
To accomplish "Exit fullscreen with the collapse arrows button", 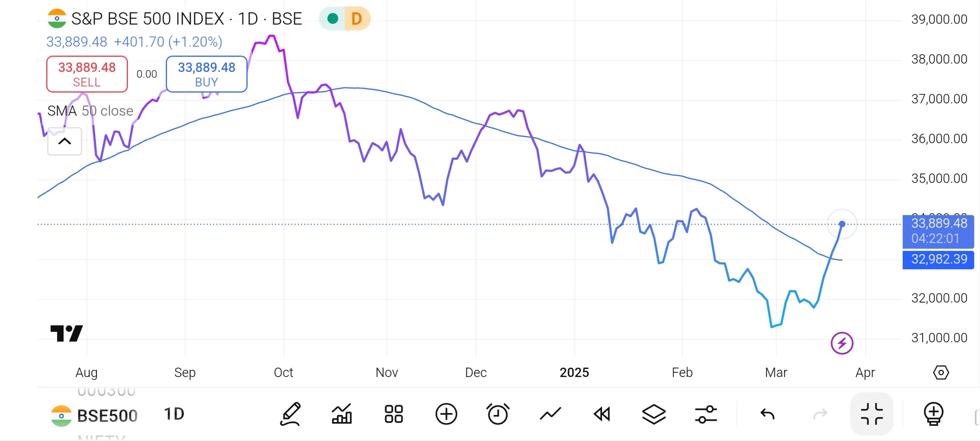I will point(872,414).
